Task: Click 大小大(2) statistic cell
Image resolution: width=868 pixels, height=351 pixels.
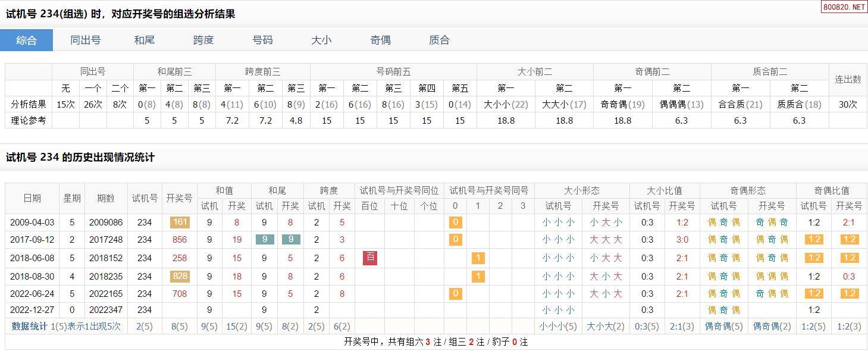Action: tap(606, 326)
